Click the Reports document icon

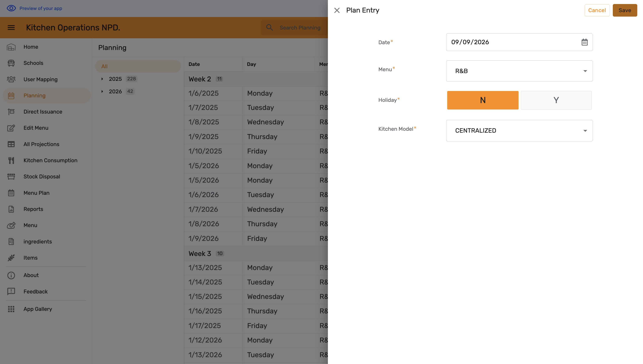tap(11, 209)
